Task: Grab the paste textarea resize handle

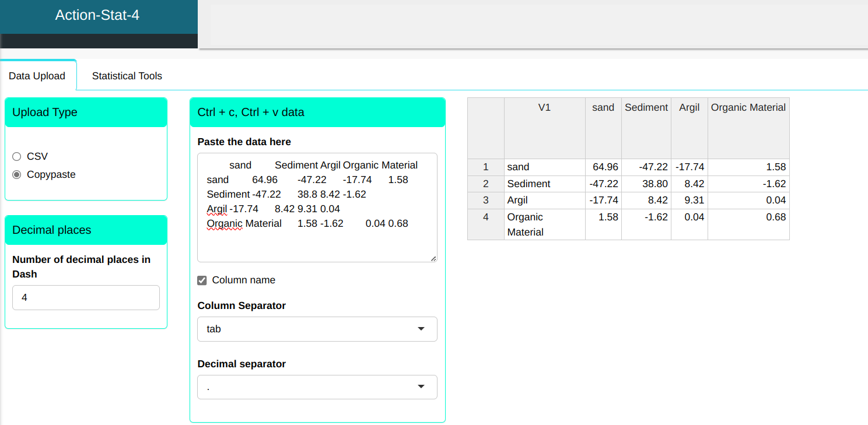Action: [x=433, y=258]
